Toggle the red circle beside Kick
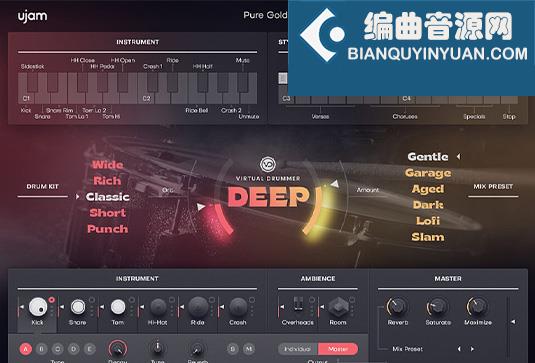Screen dimensions: 535x363 [52, 300]
